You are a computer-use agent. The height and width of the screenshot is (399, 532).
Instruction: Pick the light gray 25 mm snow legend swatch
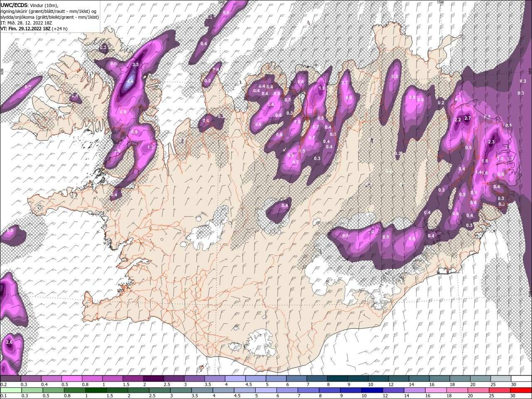[x=500, y=379]
